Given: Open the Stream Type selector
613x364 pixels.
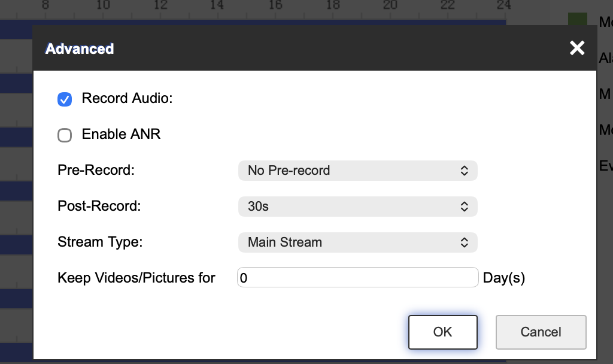Looking at the screenshot, I should 357,242.
